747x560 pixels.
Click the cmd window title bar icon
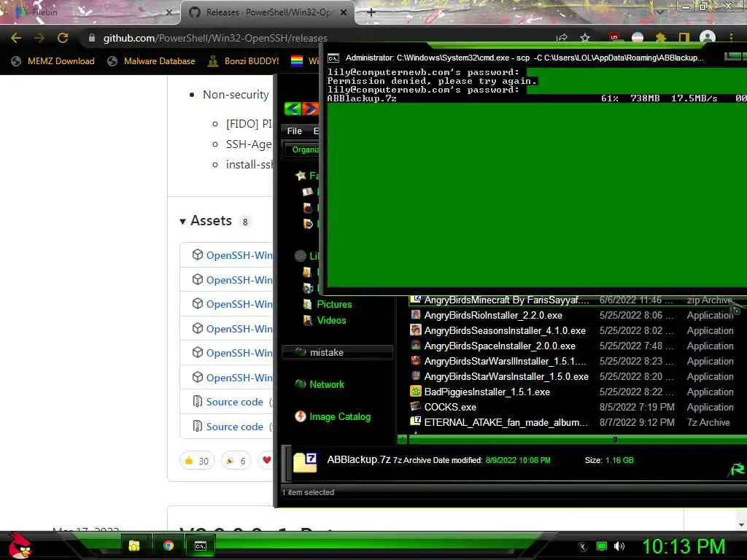click(x=333, y=58)
